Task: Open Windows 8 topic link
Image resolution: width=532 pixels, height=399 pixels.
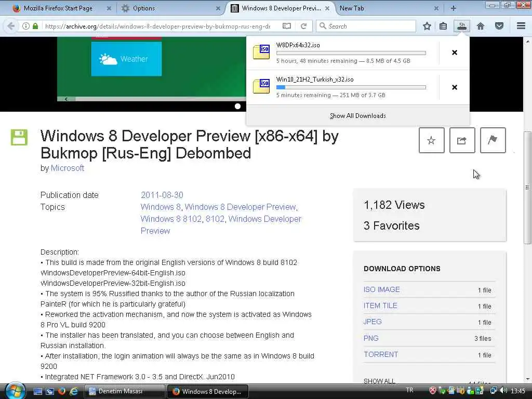Action: coord(161,207)
